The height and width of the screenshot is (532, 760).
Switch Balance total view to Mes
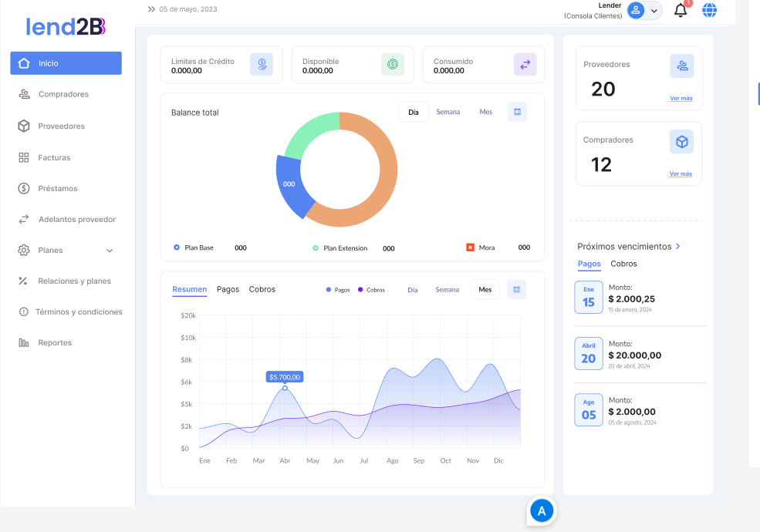tap(485, 112)
